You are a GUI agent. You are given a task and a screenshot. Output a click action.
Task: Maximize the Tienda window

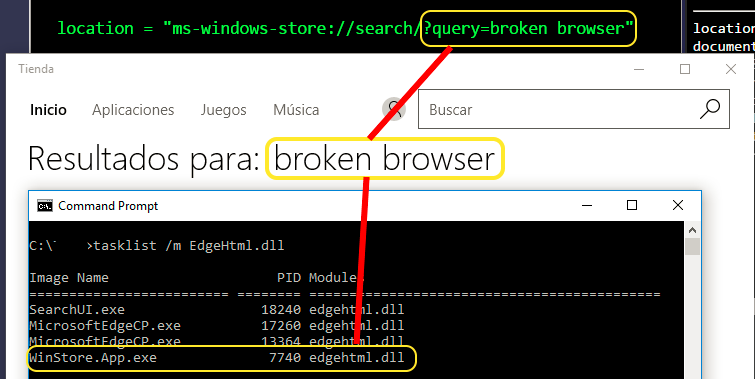click(685, 69)
